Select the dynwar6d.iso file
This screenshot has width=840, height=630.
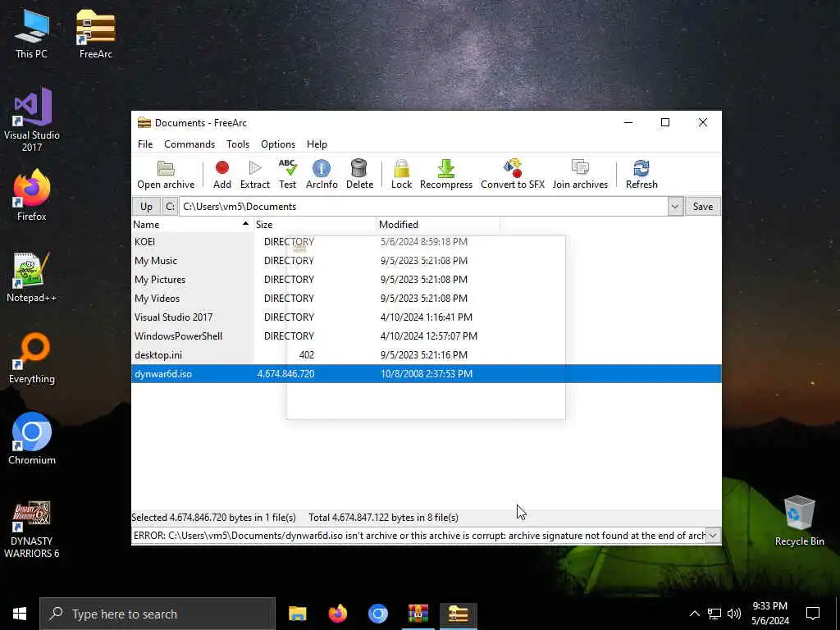[427, 373]
